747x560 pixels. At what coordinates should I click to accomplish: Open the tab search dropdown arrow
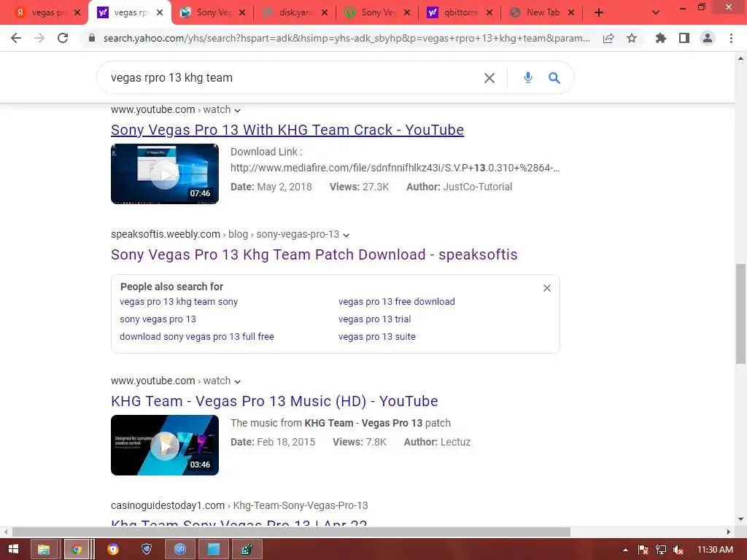point(656,13)
